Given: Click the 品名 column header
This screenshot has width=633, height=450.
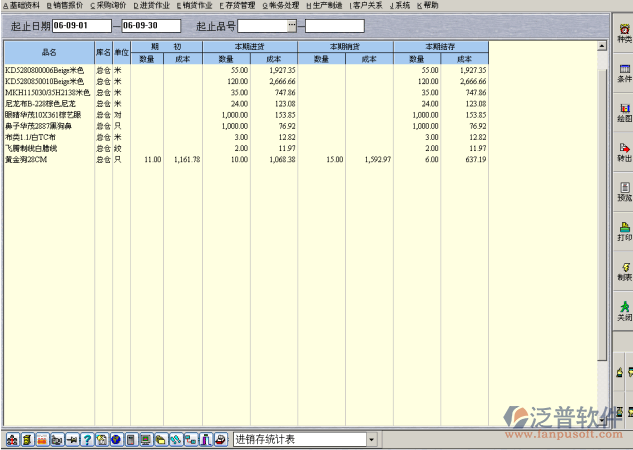Looking at the screenshot, I should pyautogui.click(x=48, y=52).
